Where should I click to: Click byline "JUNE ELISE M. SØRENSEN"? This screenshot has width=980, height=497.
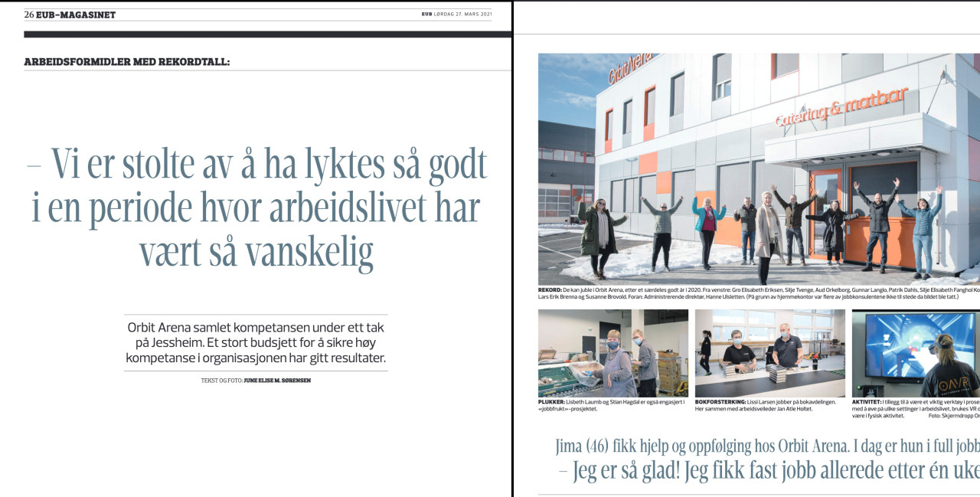point(277,381)
